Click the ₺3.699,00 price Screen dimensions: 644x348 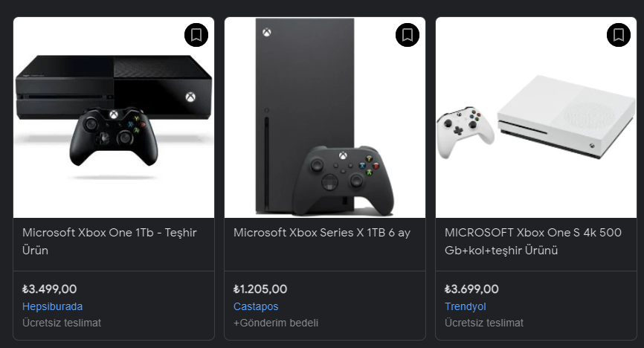[x=472, y=289]
